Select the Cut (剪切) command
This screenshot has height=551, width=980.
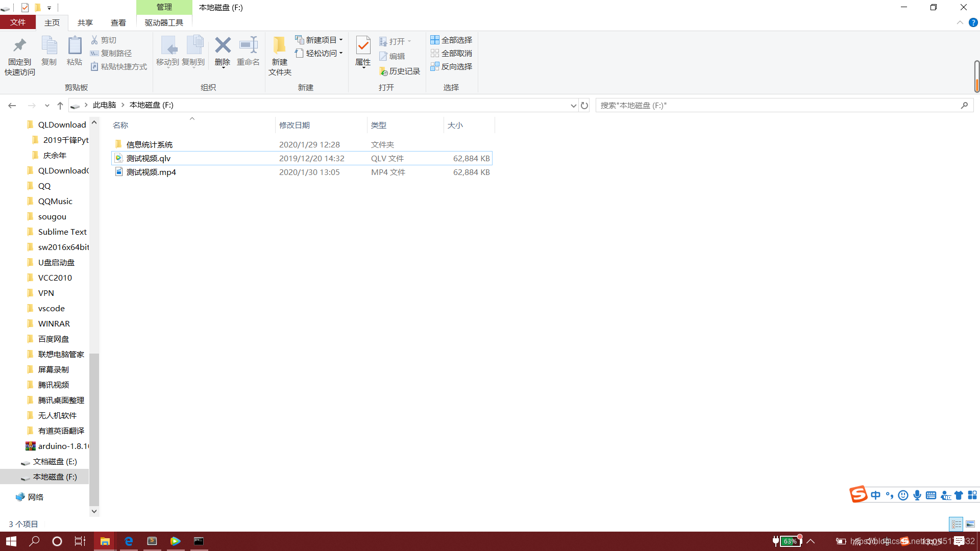[104, 40]
